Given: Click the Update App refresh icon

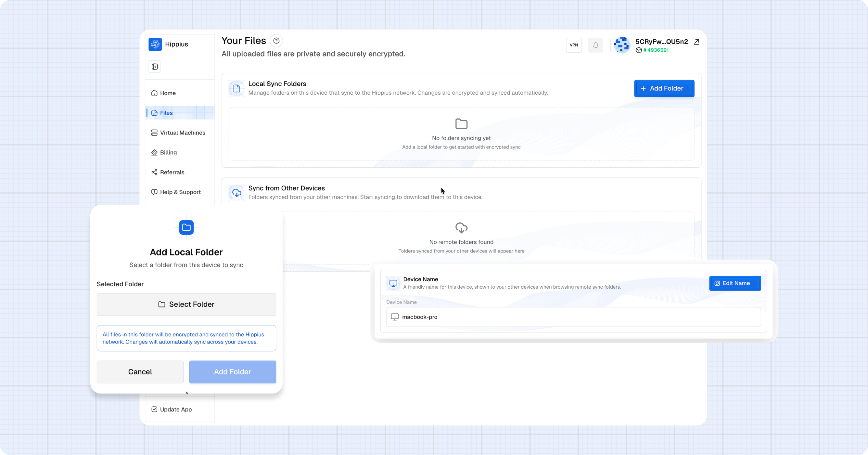Looking at the screenshot, I should (x=154, y=409).
